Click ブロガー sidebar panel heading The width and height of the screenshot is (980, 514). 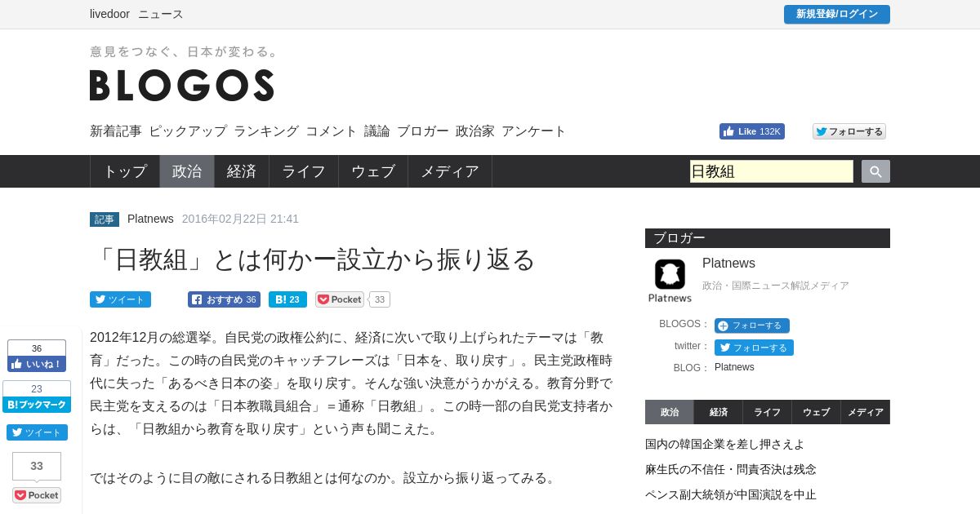(768, 238)
